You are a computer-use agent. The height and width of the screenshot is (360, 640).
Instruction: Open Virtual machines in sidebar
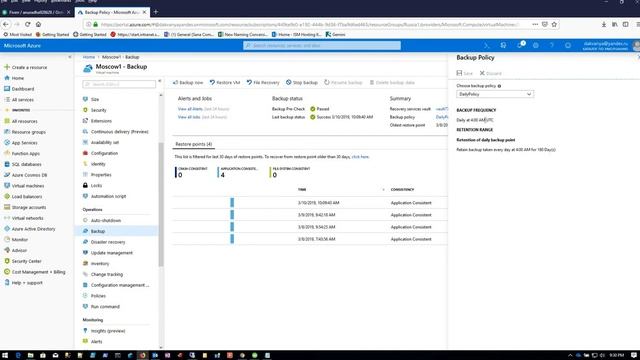point(24,186)
